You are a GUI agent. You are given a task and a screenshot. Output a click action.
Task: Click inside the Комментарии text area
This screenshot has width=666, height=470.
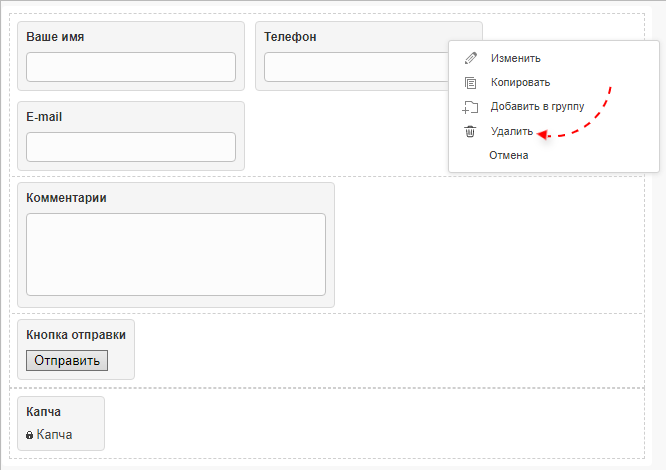click(x=176, y=254)
